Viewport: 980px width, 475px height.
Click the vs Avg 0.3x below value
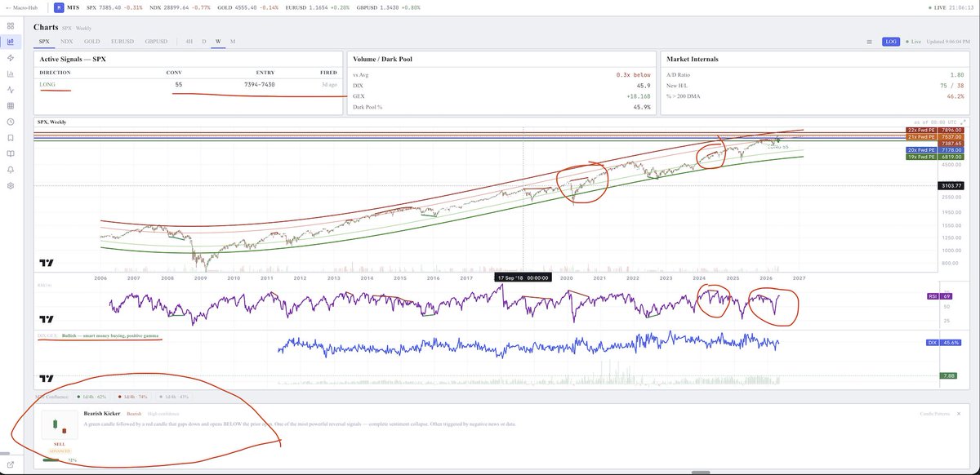point(634,73)
